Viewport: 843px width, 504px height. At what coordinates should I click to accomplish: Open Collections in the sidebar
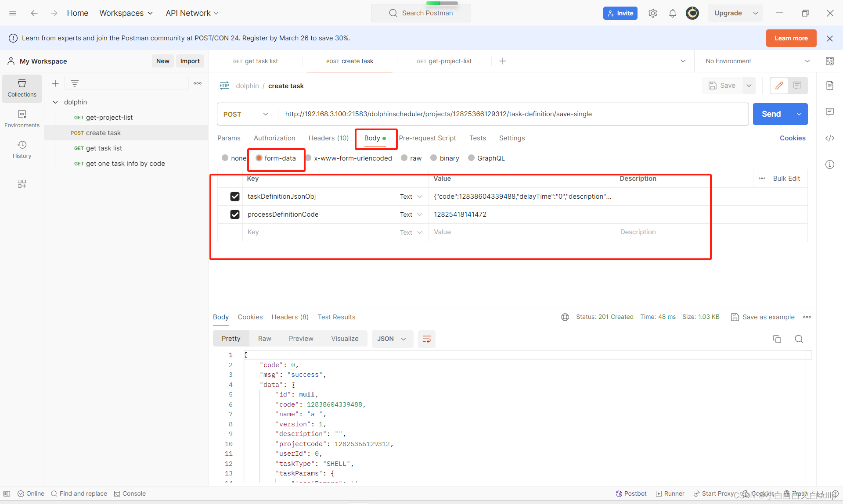[22, 88]
